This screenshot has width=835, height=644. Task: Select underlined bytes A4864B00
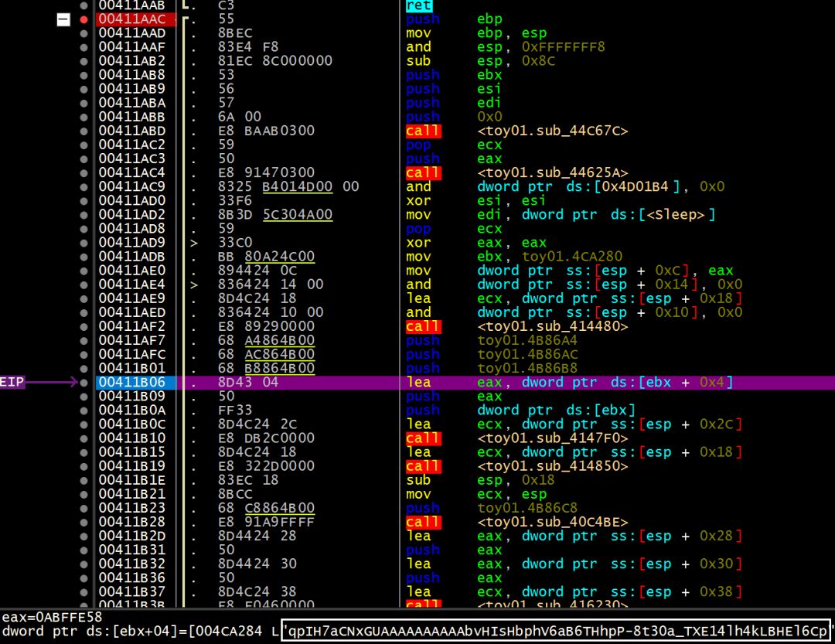(x=280, y=340)
